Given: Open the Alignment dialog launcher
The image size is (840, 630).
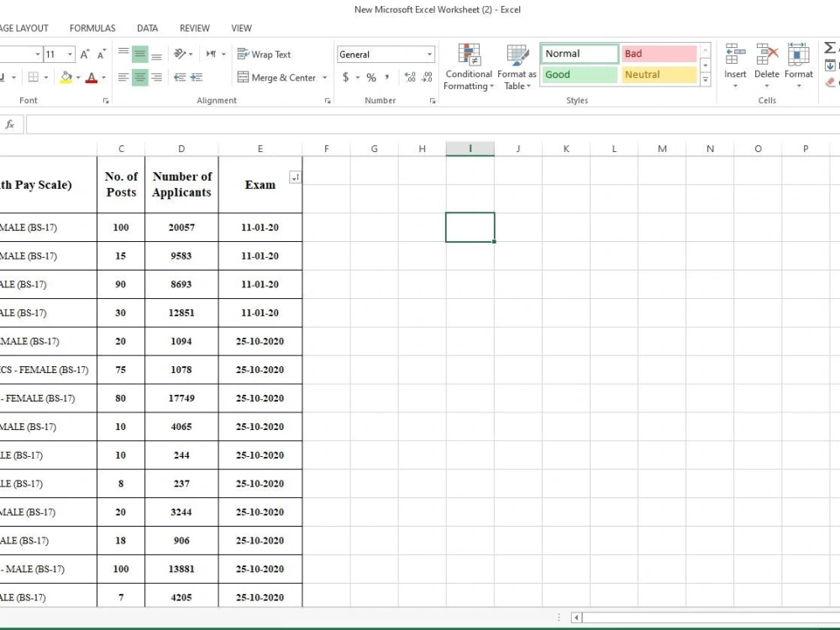Looking at the screenshot, I should (x=328, y=101).
